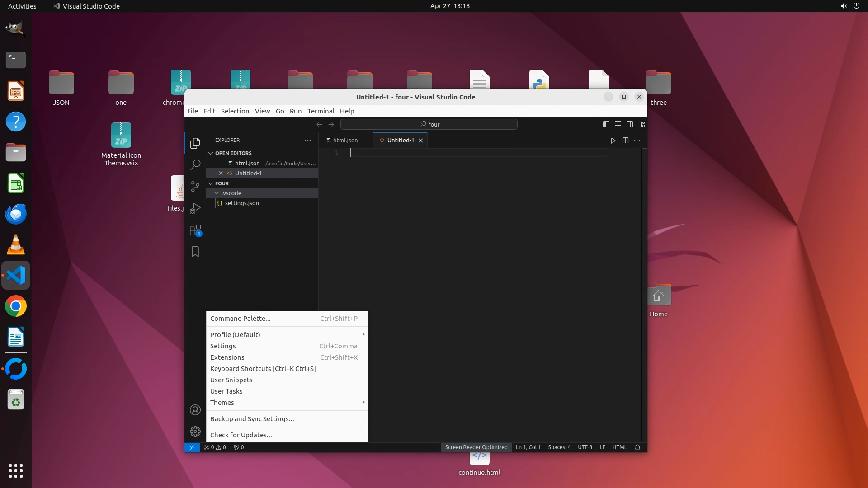Screen dimensions: 868x488
Task: Toggle the bottom Panel layout button
Action: (x=618, y=124)
